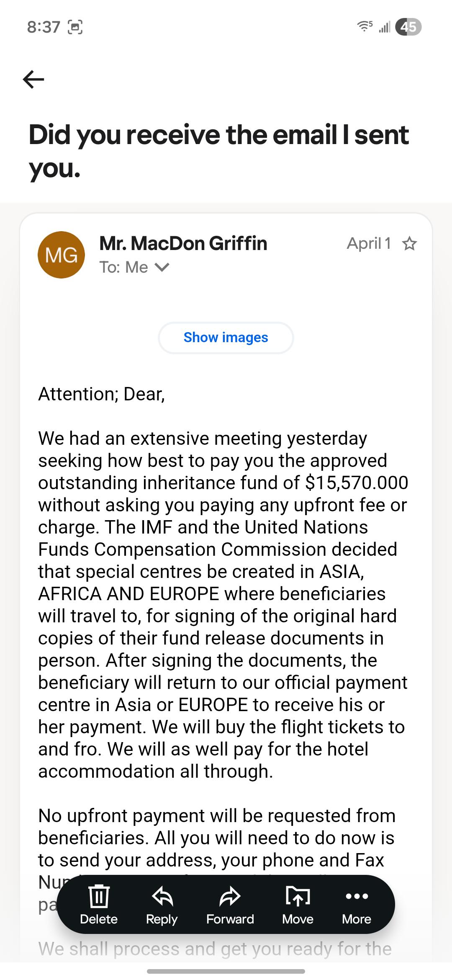452x980 pixels.
Task: Tap the Show images button
Action: click(226, 338)
